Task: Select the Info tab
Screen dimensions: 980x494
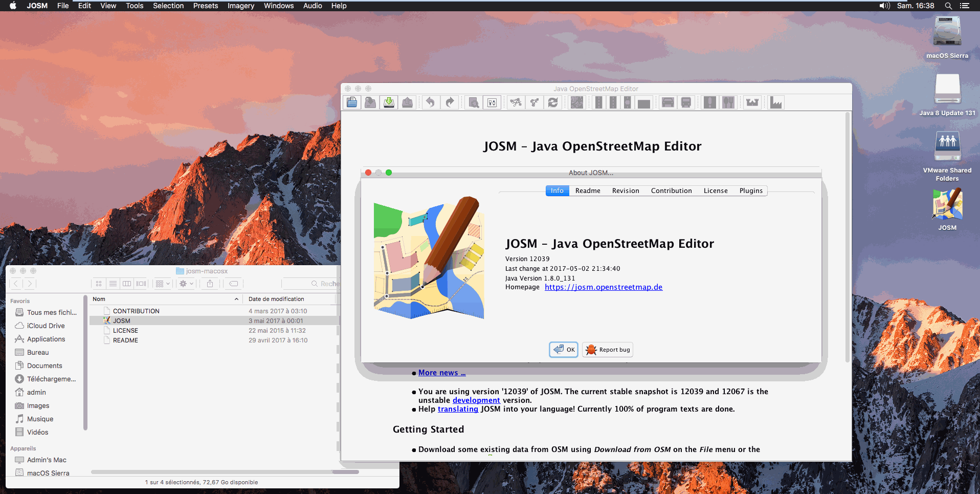Action: (557, 190)
